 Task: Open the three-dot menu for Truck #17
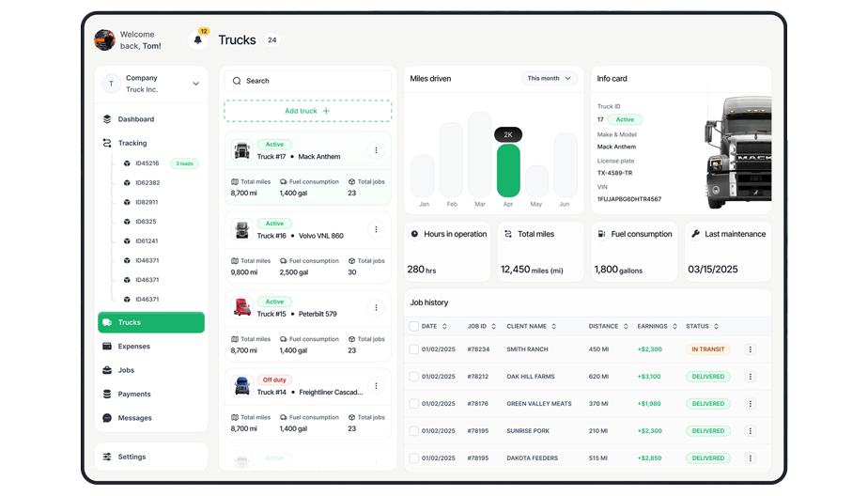[376, 150]
